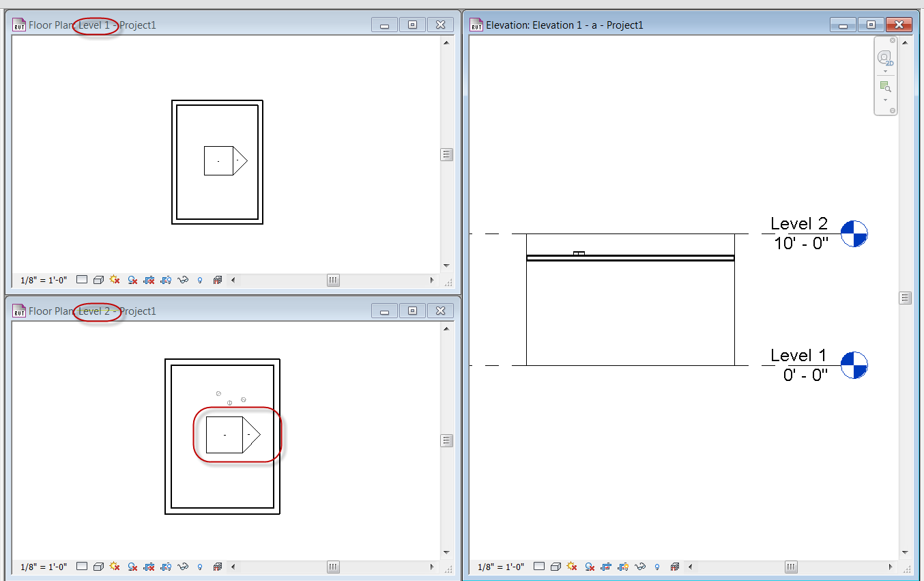Toggle Show Crop Region in Level 2 plan
Viewport: 924px width, 581px height.
(164, 566)
